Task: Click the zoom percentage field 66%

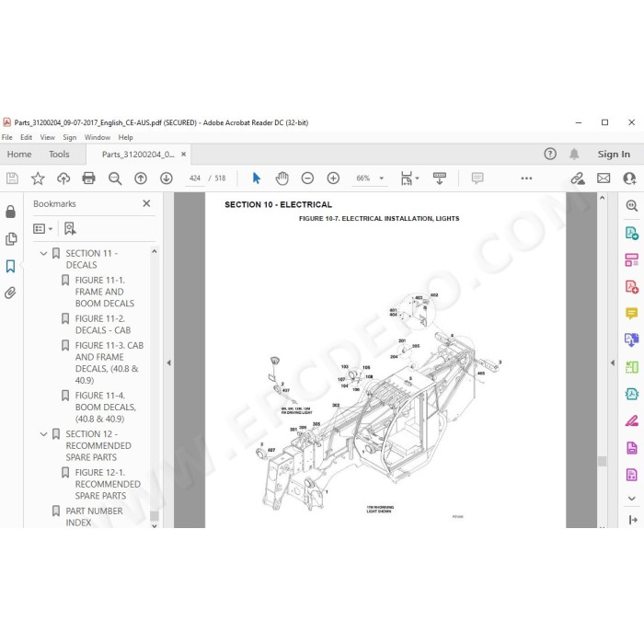Action: coord(363,178)
